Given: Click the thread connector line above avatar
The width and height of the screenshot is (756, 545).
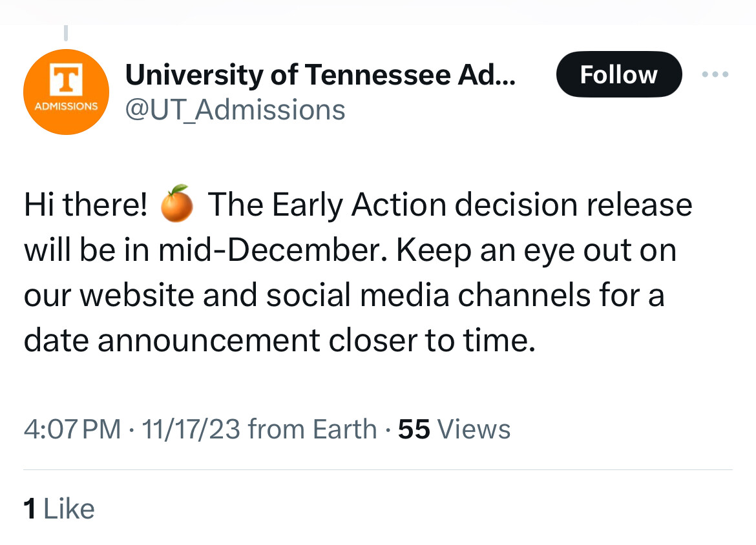Looking at the screenshot, I should (65, 31).
